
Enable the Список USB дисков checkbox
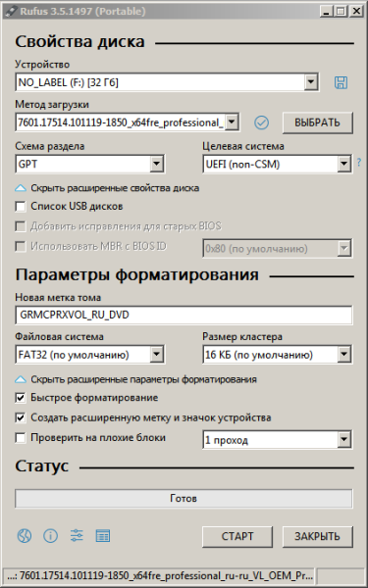coord(21,206)
